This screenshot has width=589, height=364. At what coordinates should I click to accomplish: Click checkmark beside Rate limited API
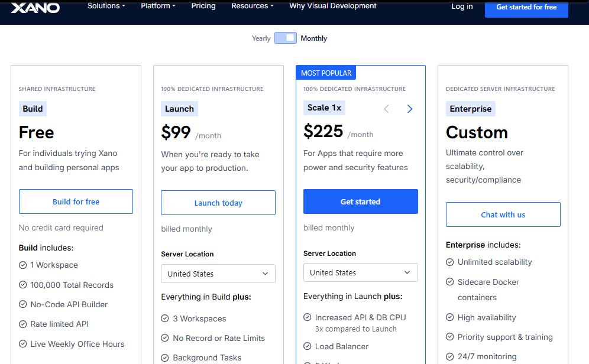point(23,324)
